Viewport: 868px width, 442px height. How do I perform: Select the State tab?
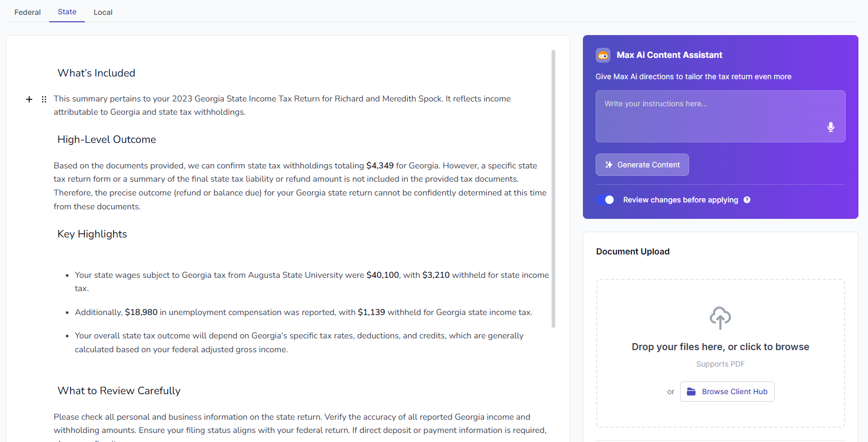(67, 12)
